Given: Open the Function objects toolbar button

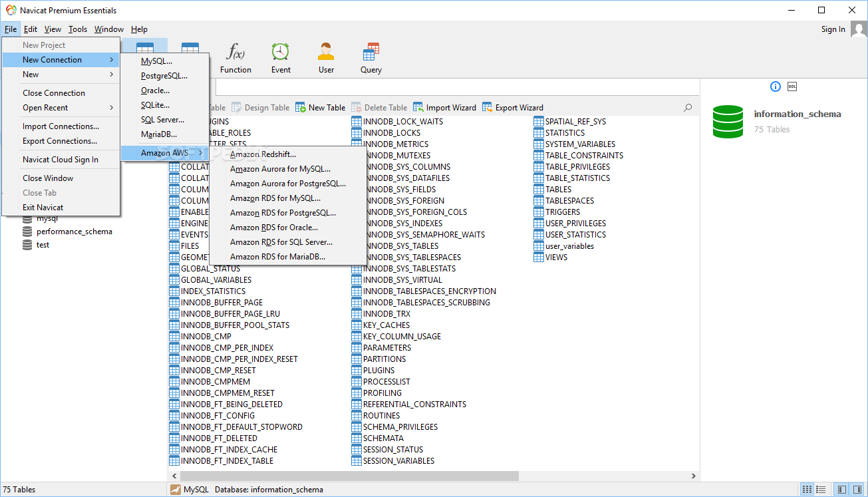Looking at the screenshot, I should pyautogui.click(x=235, y=58).
